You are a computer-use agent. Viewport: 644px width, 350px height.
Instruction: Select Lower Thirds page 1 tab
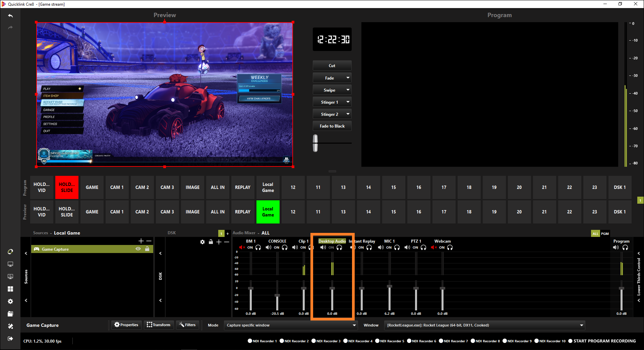640,200
